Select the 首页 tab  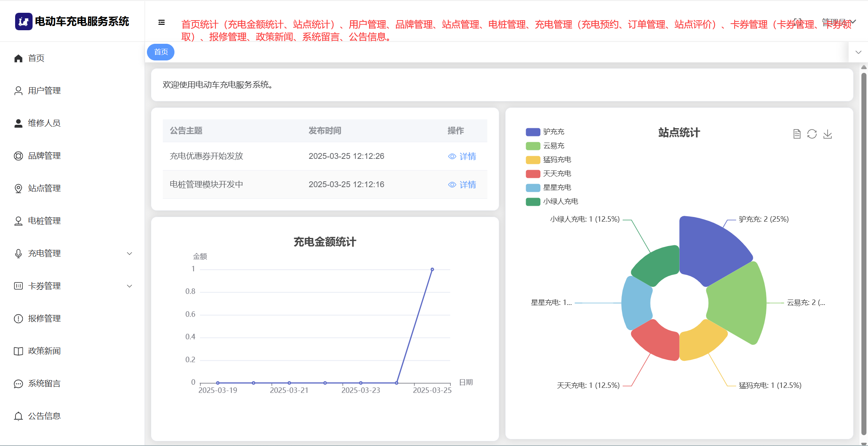(x=161, y=52)
